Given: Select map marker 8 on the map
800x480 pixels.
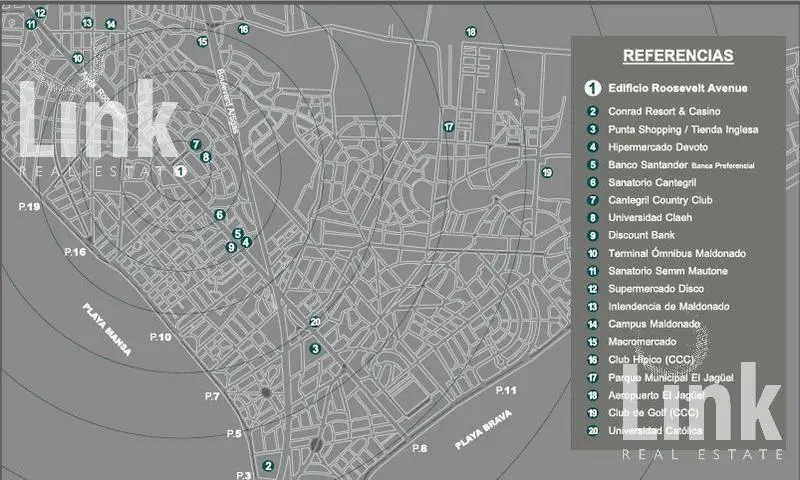Looking at the screenshot, I should click(206, 157).
